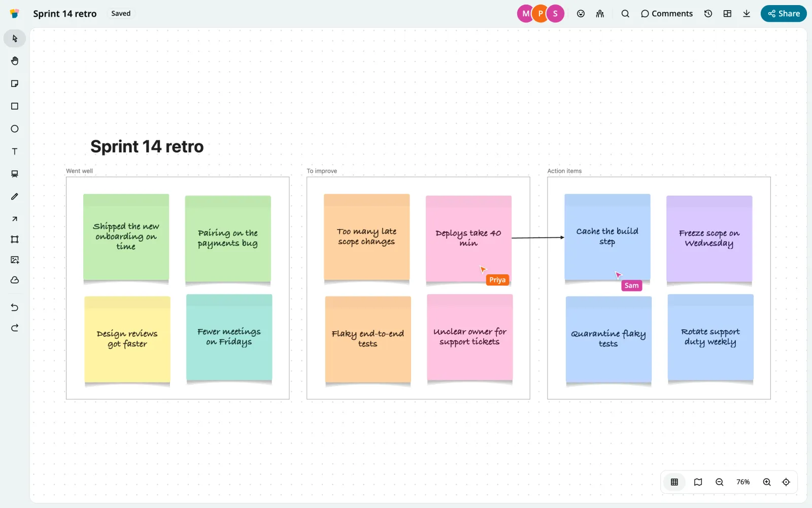Choose the arrow connector tool
Viewport: 812px width, 508px height.
point(15,219)
